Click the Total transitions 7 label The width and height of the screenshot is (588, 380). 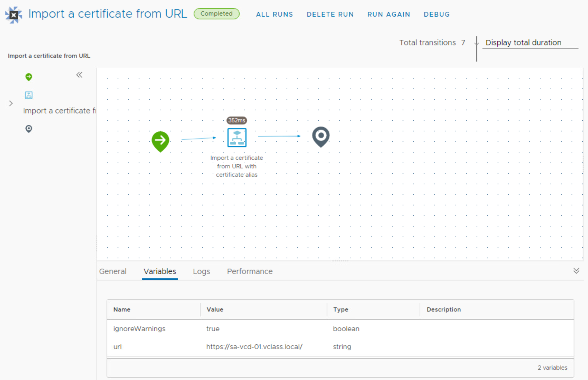(x=432, y=43)
